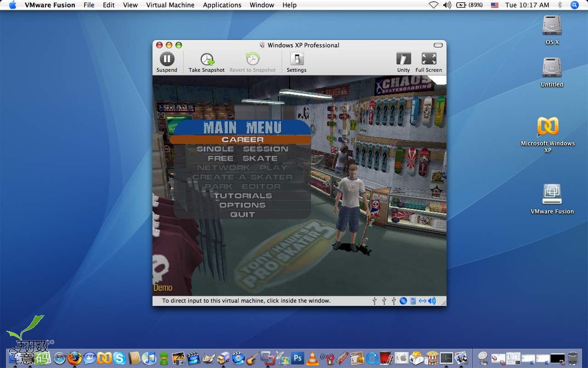Select the OS X drive on desktop
Viewport: 588px width, 368px height.
(552, 30)
